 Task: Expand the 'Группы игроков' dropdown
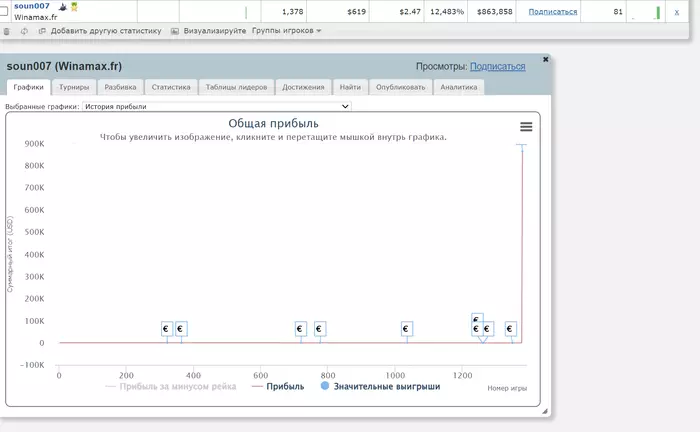(x=287, y=31)
